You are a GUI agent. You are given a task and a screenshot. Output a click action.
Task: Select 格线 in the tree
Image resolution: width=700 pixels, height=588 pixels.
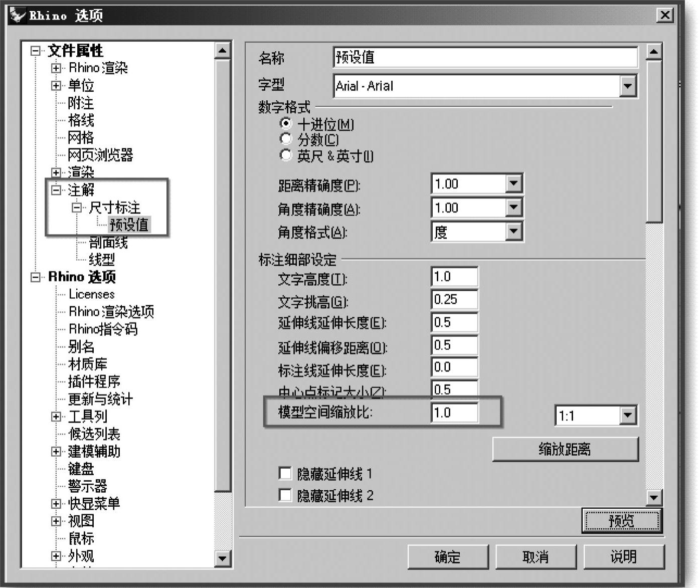[x=81, y=120]
